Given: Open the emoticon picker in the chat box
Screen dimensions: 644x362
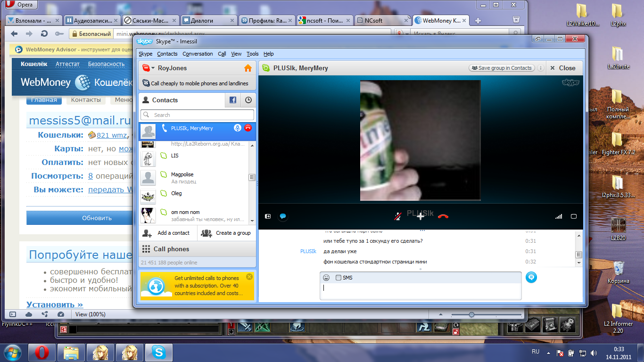Looking at the screenshot, I should coord(326,278).
